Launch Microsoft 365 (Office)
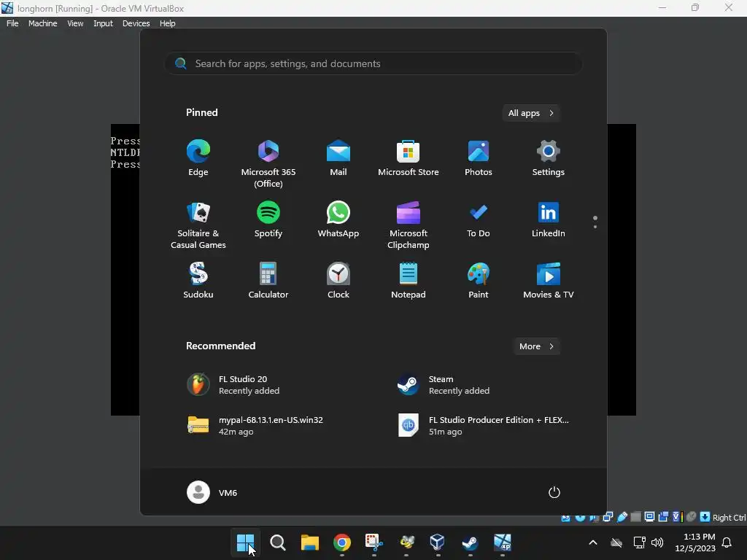 tap(268, 164)
